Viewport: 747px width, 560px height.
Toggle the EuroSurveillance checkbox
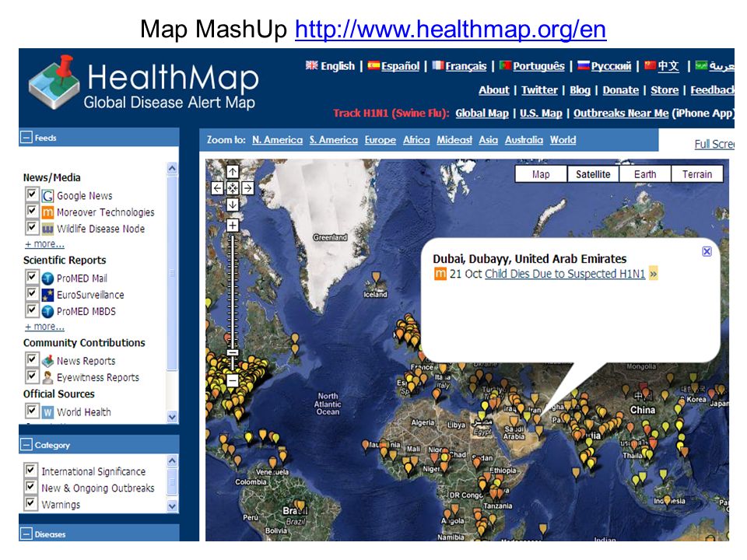coord(31,293)
